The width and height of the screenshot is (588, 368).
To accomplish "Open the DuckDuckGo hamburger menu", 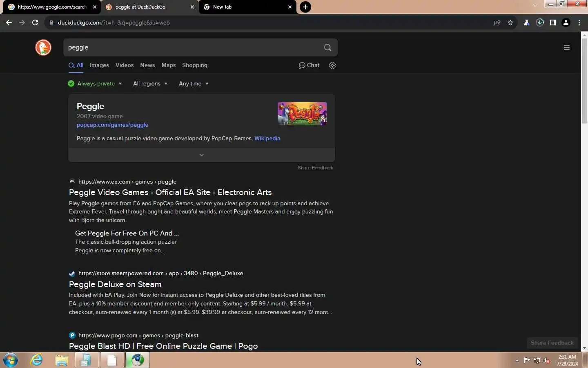I will 566,47.
